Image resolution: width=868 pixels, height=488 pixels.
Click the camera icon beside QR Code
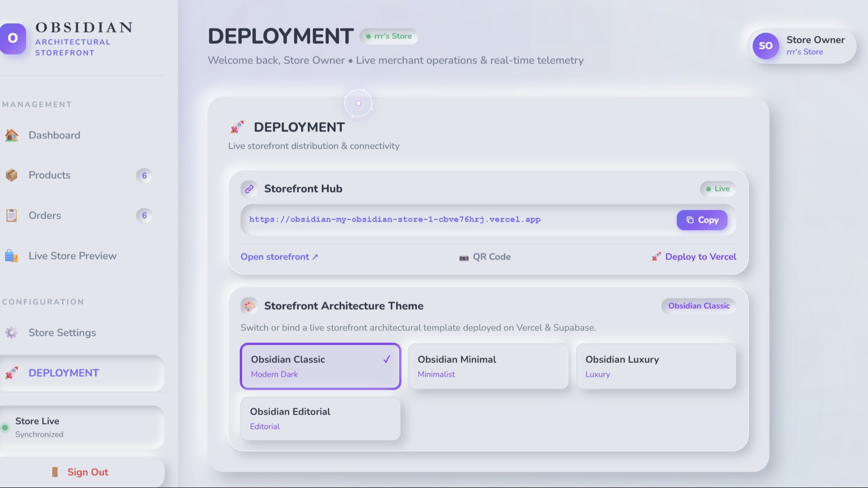click(464, 257)
